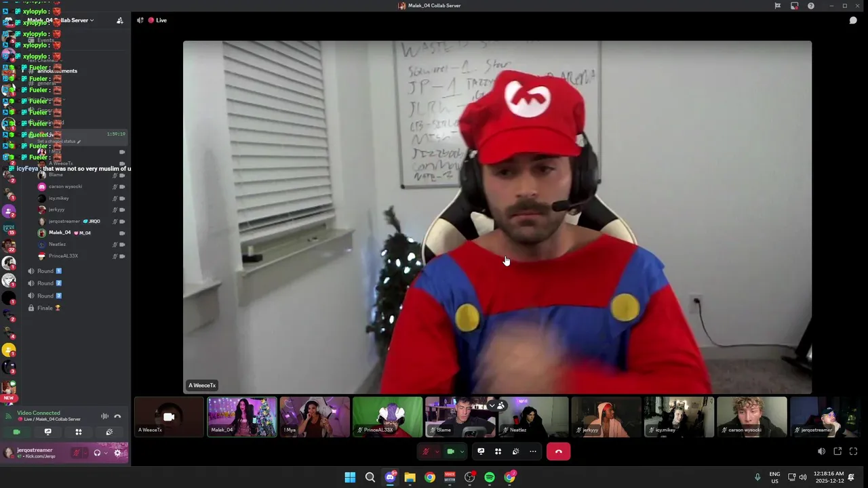Disconnect via phone icon in Video Connected panel
The height and width of the screenshot is (488, 868).
pos(117,416)
